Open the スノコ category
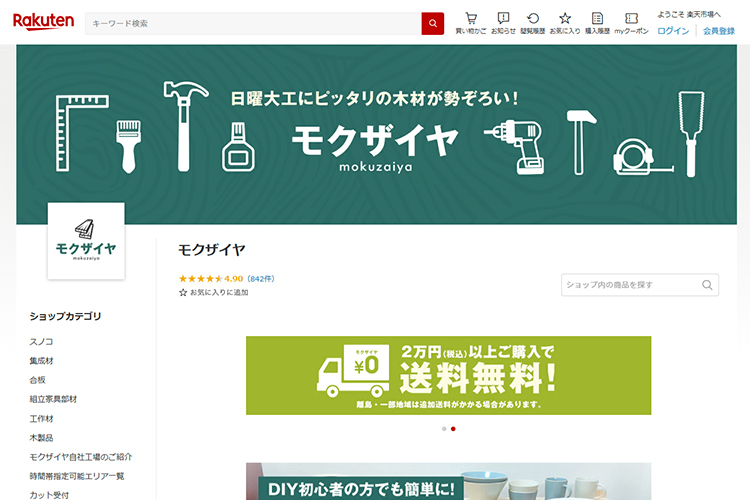Image resolution: width=750 pixels, height=500 pixels. tap(41, 342)
